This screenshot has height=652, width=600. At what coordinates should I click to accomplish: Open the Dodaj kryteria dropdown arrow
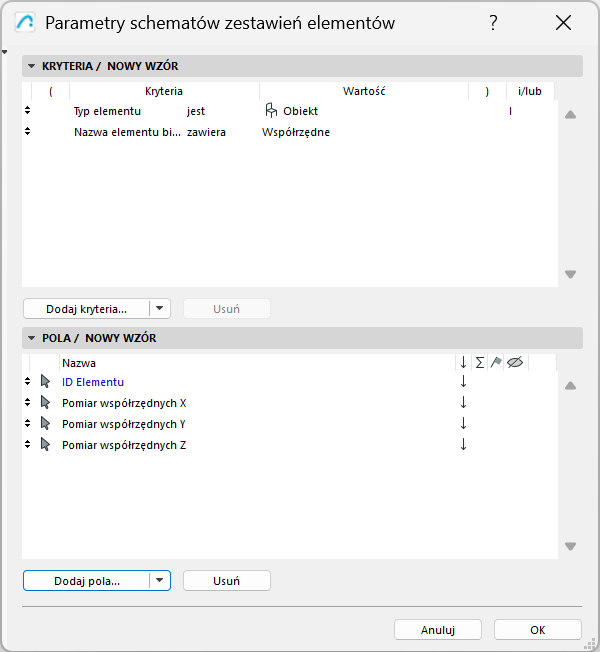tap(160, 309)
